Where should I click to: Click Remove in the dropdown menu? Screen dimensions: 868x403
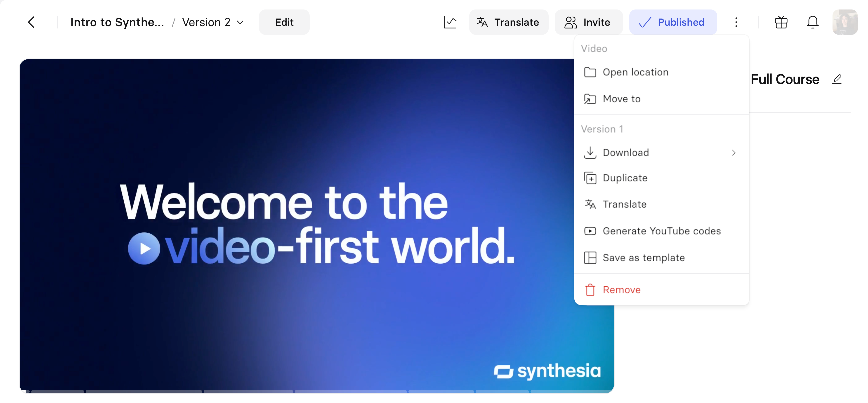621,290
